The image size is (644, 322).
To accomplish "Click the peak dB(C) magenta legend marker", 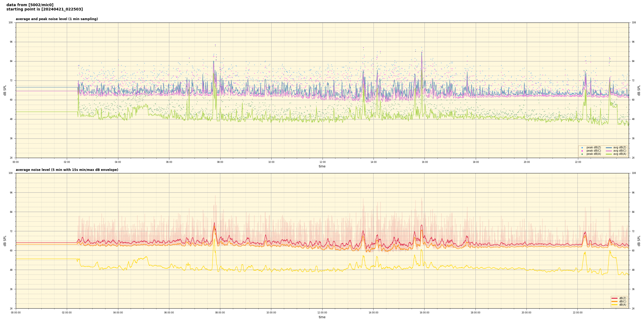I will tap(582, 151).
